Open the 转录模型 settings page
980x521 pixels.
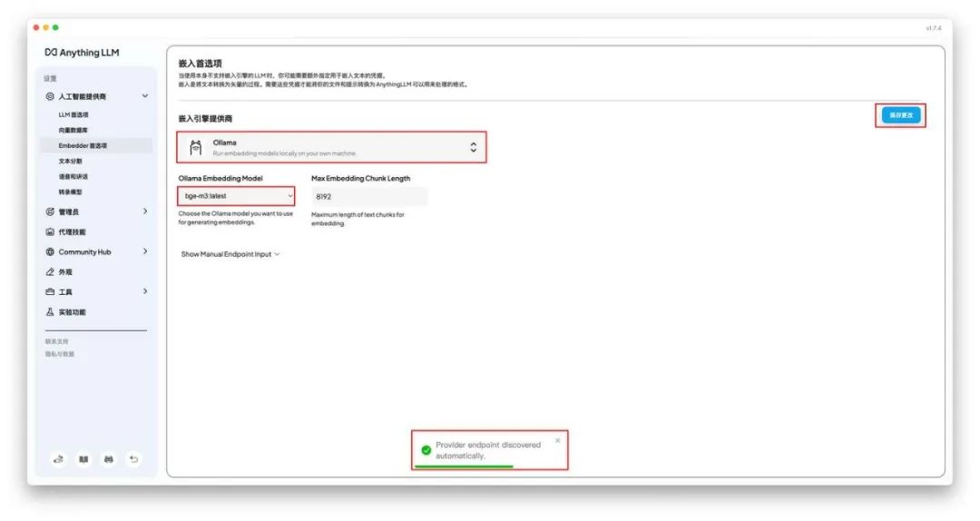coord(70,192)
